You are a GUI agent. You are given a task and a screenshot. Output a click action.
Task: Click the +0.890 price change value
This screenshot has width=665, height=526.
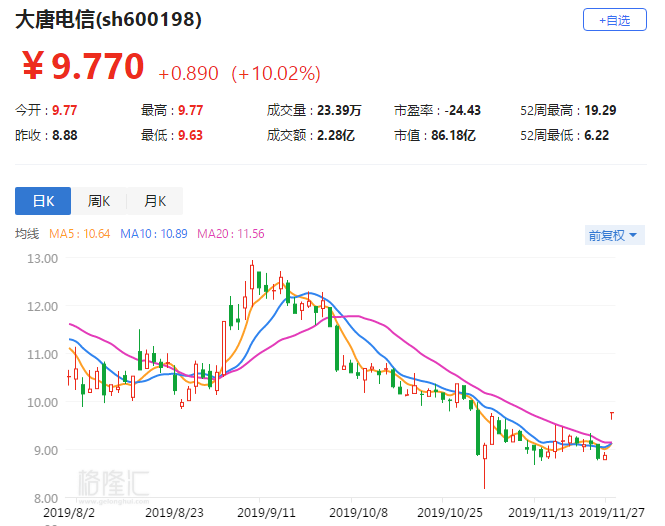(x=188, y=73)
